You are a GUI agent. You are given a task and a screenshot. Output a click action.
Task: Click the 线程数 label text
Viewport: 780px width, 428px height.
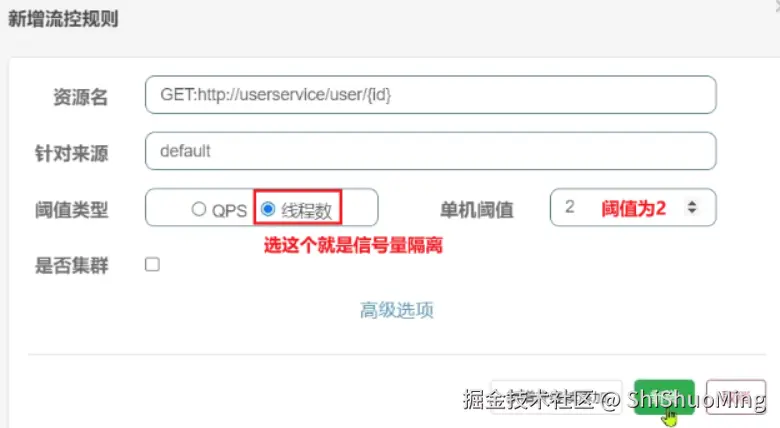point(306,211)
